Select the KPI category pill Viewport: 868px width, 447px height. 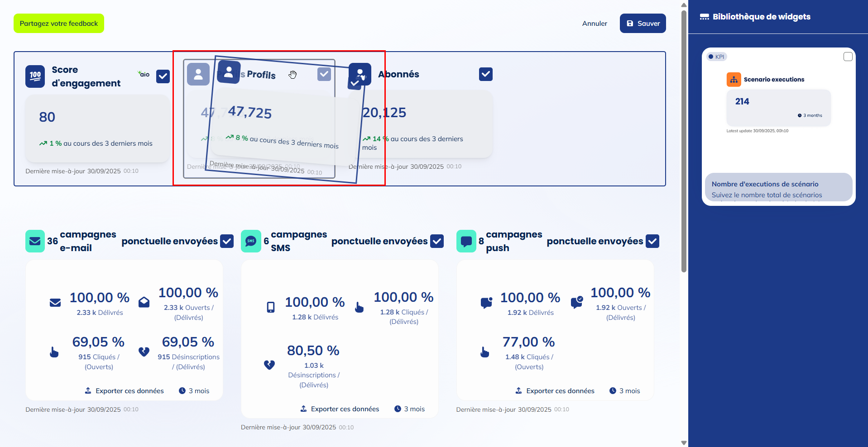coord(716,56)
